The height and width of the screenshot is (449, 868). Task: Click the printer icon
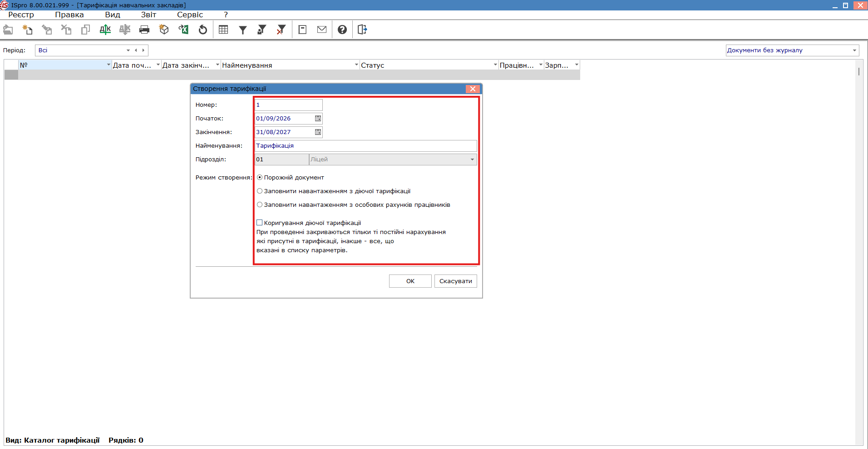(144, 30)
